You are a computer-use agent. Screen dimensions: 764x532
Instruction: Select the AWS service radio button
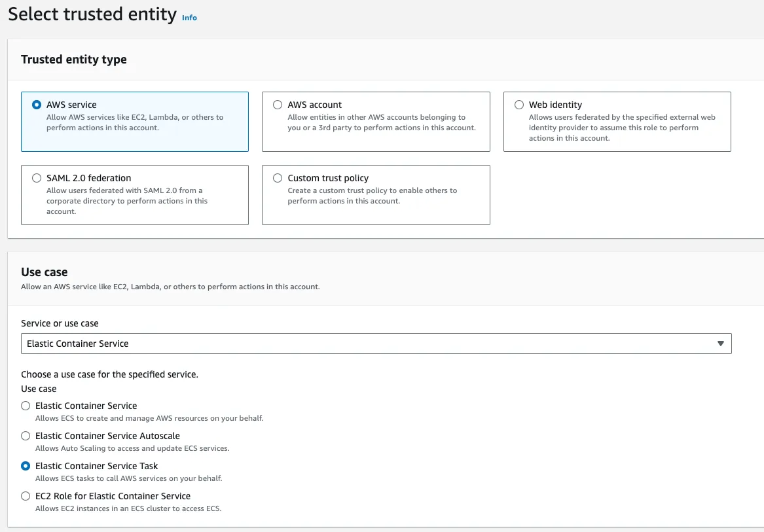[x=37, y=105]
